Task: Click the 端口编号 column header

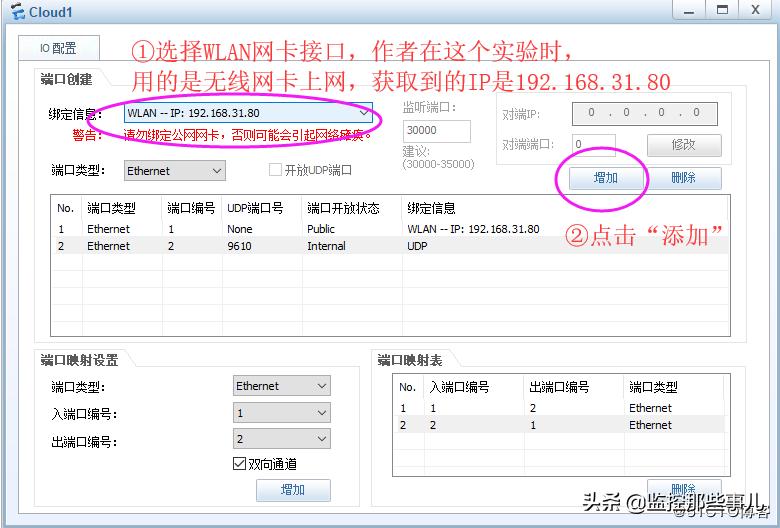Action: click(192, 208)
